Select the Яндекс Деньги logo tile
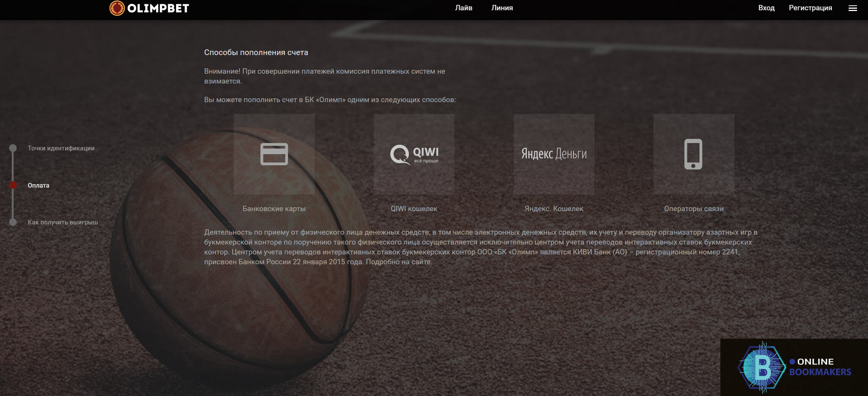This screenshot has height=396, width=868. pyautogui.click(x=553, y=154)
